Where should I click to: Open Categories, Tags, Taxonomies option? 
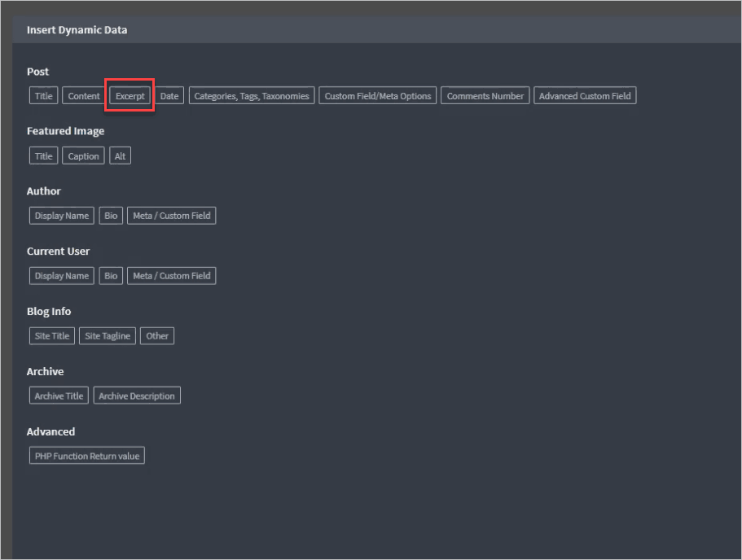click(252, 96)
